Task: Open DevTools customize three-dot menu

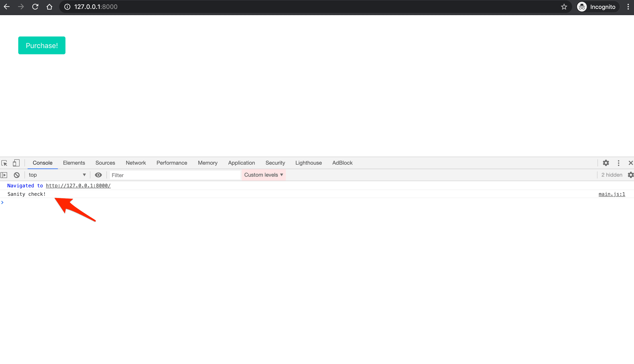Action: (x=618, y=163)
